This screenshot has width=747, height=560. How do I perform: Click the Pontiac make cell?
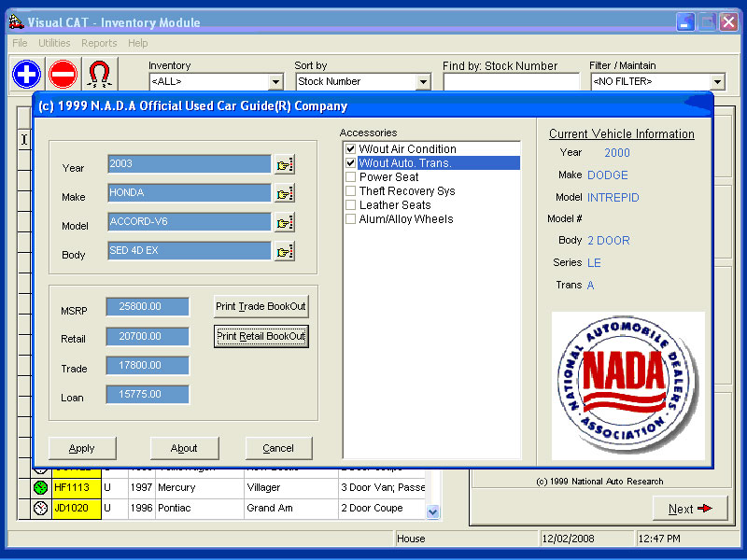tap(199, 508)
